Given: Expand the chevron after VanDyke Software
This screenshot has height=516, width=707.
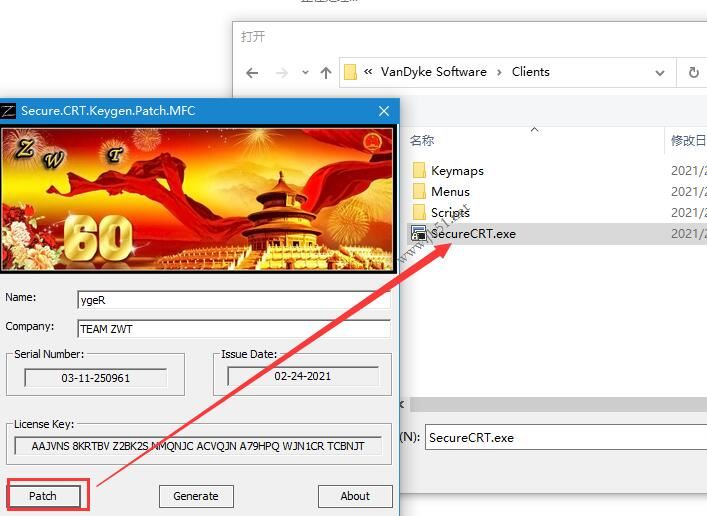Looking at the screenshot, I should (499, 73).
